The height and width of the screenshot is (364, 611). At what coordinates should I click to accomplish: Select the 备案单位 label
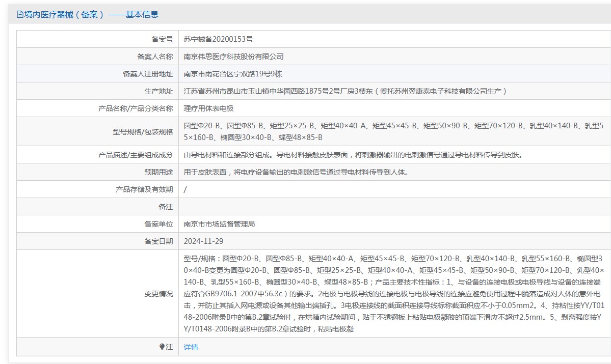[x=158, y=224]
